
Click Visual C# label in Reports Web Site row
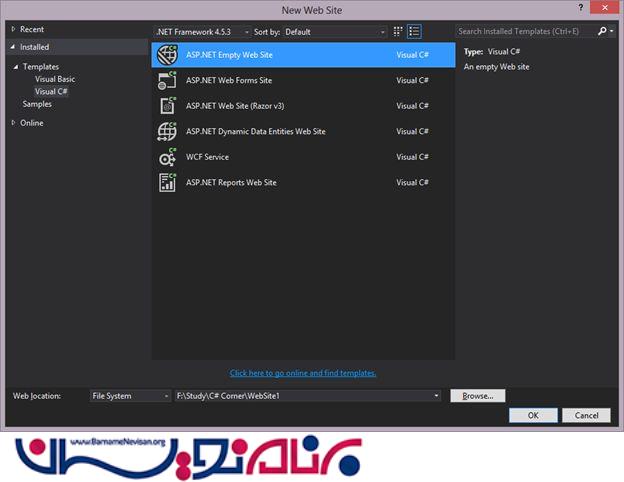(x=412, y=182)
